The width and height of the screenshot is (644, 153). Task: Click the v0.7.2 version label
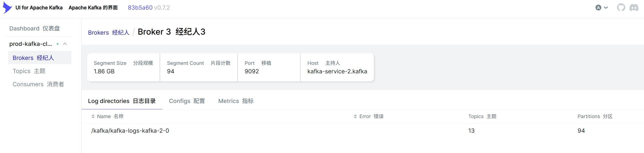[162, 8]
